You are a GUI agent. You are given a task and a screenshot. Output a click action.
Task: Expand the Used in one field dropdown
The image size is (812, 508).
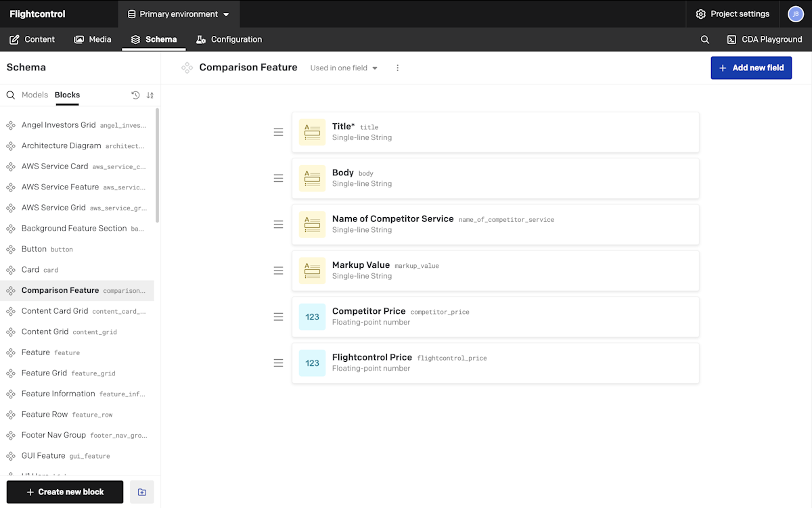(344, 68)
